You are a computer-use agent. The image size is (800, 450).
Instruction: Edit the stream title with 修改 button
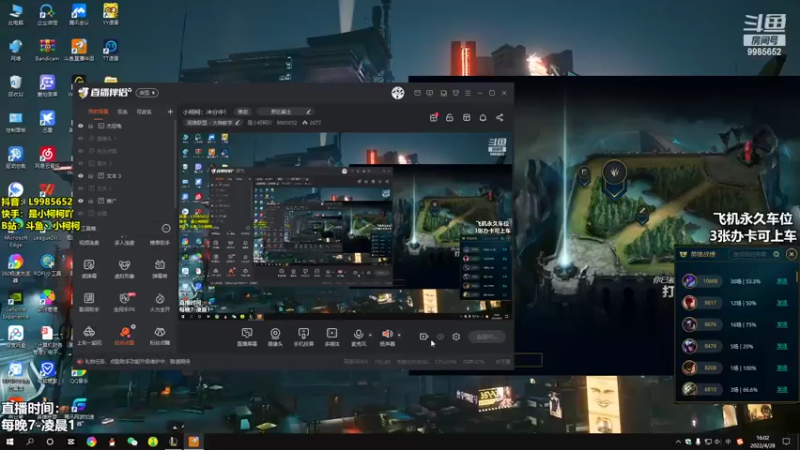(x=242, y=112)
